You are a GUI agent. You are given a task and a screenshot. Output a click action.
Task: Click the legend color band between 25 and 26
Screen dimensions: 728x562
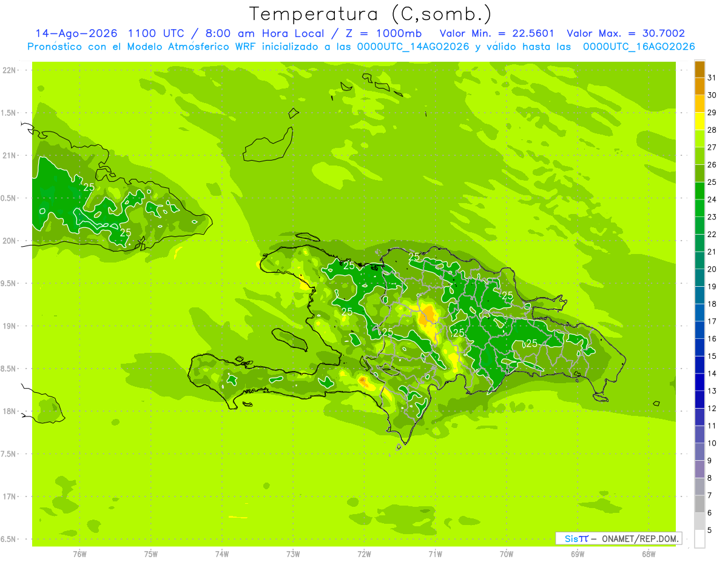(699, 174)
